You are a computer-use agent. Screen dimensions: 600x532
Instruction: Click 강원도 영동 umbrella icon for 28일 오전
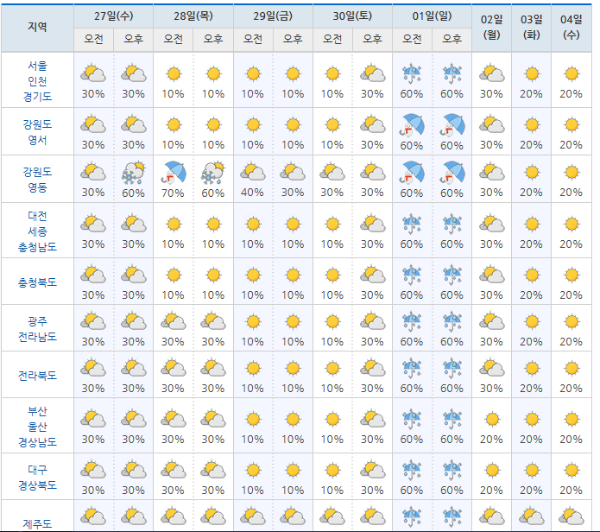click(x=173, y=171)
